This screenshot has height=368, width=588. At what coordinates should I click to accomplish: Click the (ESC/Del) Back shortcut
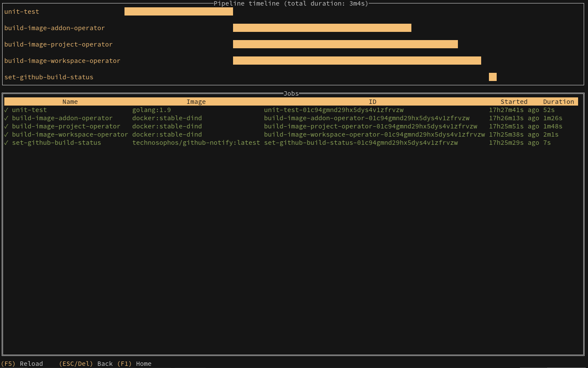(x=86, y=364)
